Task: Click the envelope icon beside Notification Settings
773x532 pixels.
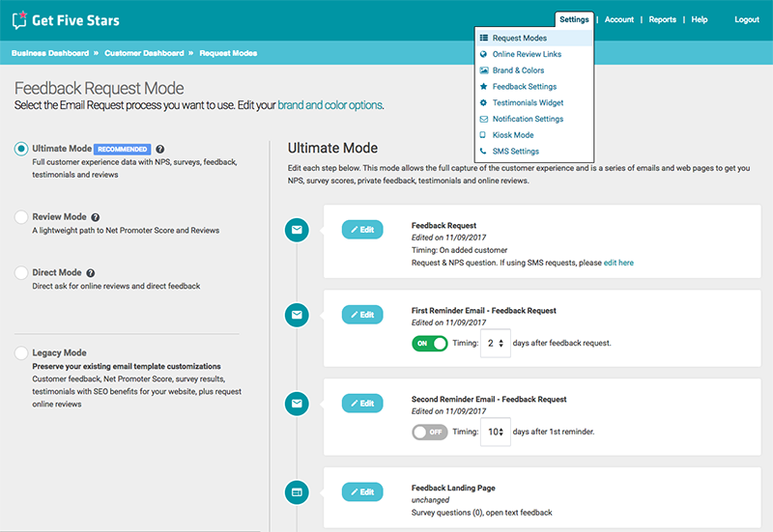Action: tap(484, 119)
